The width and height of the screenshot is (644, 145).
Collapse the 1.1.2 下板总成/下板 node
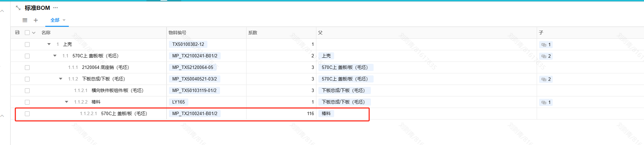point(61,79)
